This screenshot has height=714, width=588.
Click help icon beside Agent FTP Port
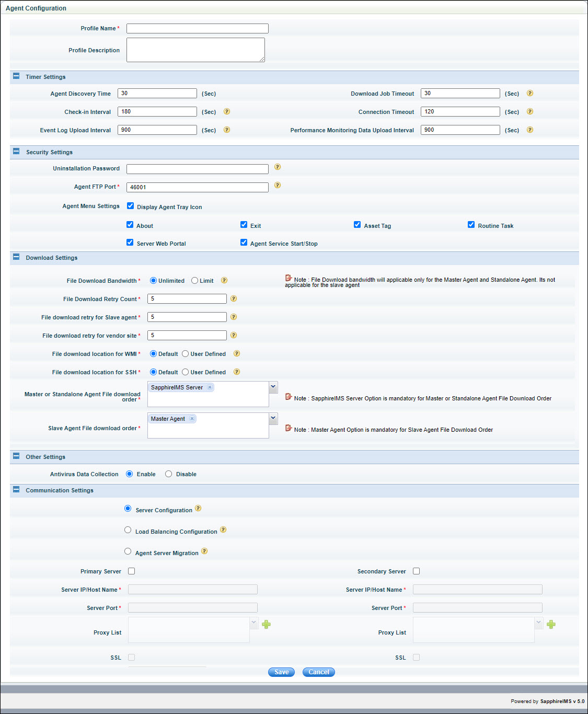coord(278,186)
